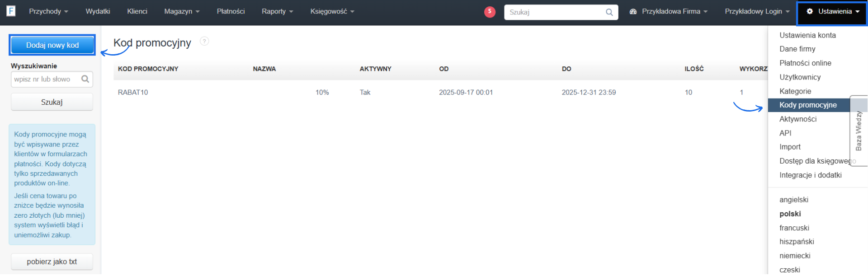868x276 pixels.
Task: Sort by DO column header
Action: click(566, 69)
